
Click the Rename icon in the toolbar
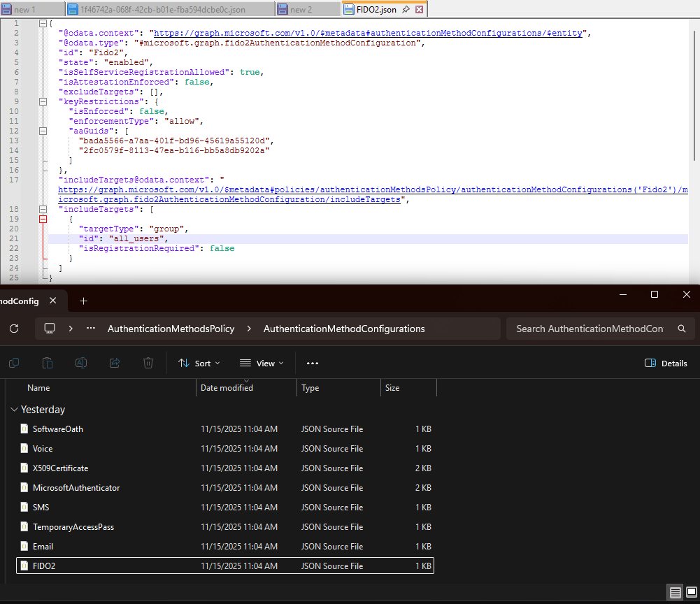click(80, 363)
